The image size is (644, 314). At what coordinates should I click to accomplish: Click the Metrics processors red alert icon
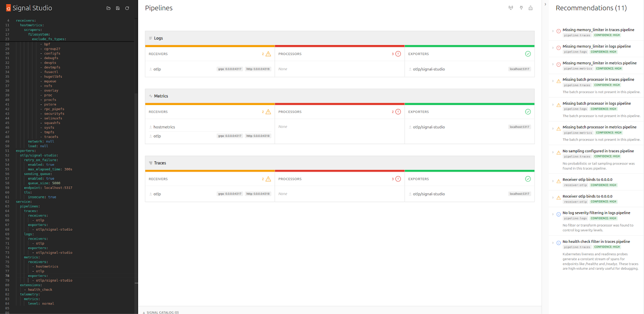[398, 112]
